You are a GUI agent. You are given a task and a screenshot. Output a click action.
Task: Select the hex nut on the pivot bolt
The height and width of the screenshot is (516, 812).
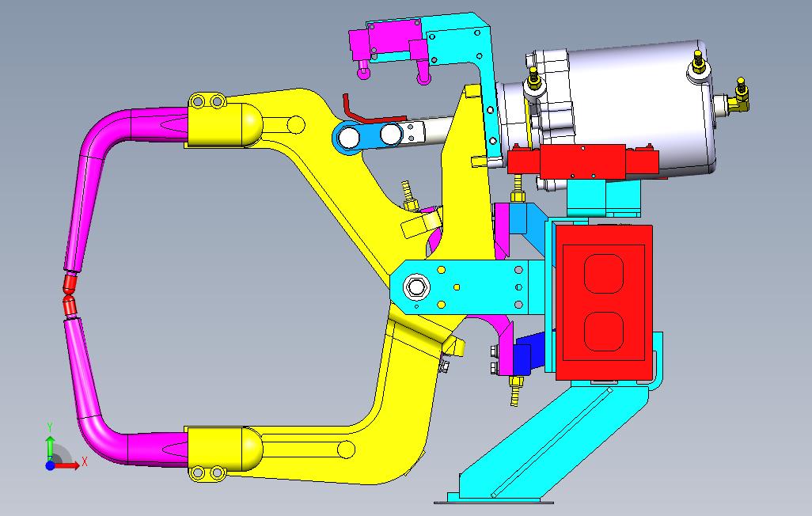coord(415,286)
